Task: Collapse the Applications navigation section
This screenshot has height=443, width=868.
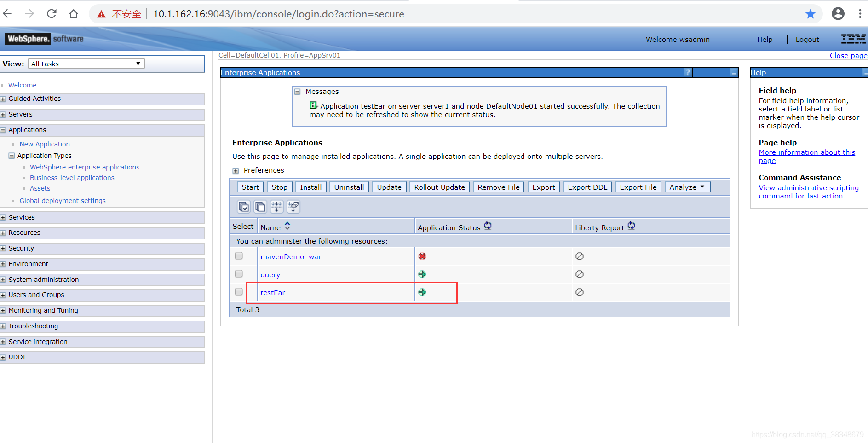Action: click(3, 130)
